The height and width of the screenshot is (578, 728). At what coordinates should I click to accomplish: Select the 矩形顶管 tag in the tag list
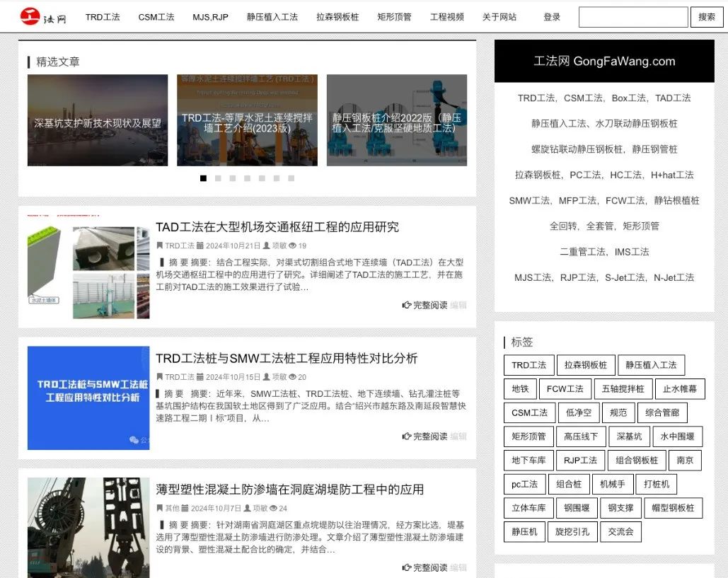528,437
